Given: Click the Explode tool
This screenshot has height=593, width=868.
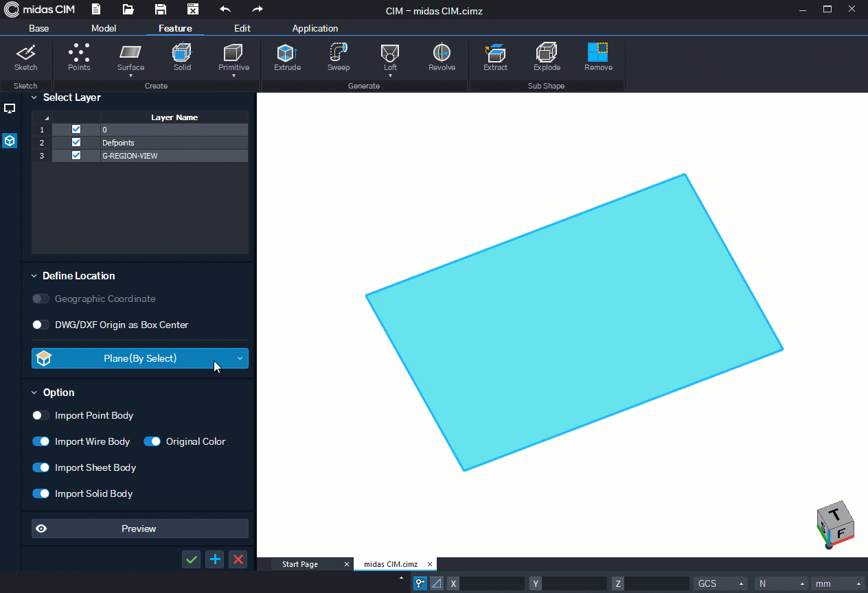Looking at the screenshot, I should 547,58.
